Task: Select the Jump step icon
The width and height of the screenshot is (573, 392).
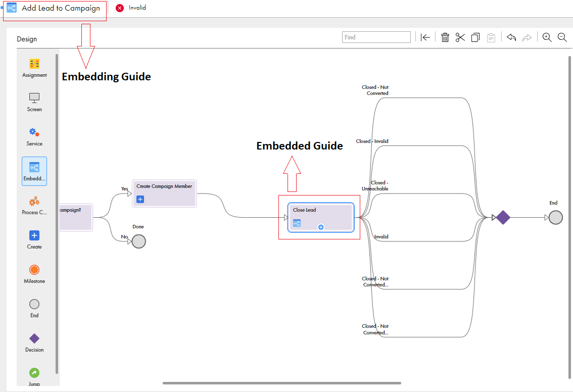Action: click(34, 373)
